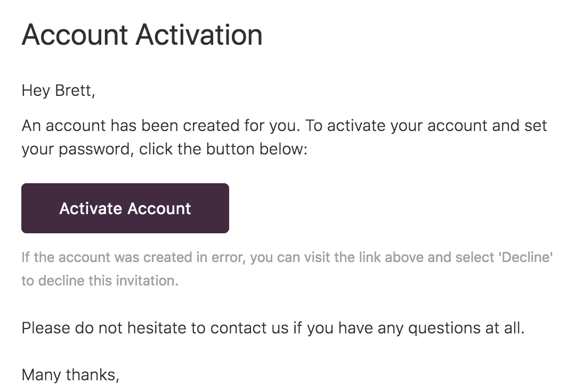Click the "Many thanks," sign-off
Image resolution: width=567 pixels, height=392 pixels.
coord(70,375)
